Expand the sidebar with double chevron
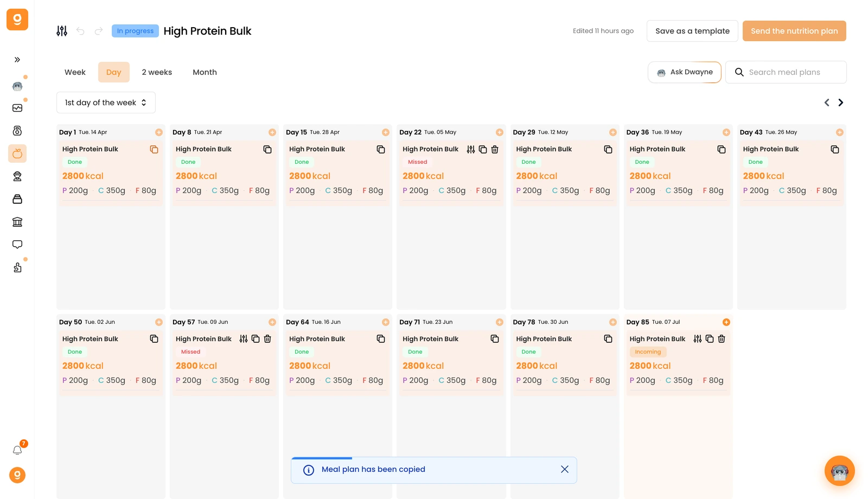This screenshot has height=499, width=868. pos(17,60)
